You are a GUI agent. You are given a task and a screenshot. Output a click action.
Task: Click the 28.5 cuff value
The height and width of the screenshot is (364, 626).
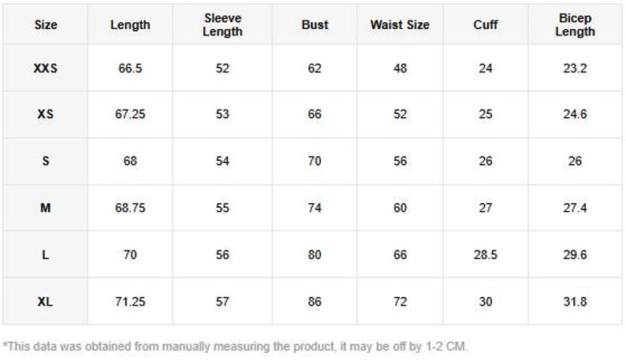486,254
